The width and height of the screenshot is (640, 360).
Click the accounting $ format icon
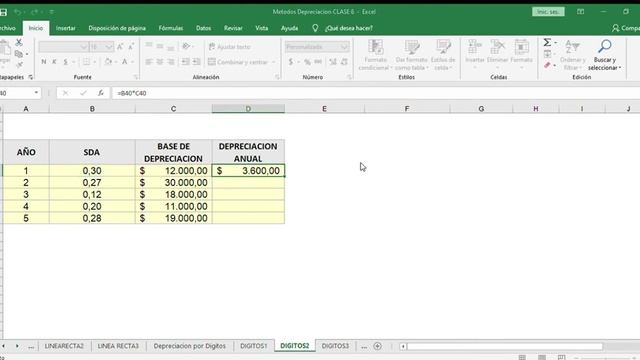point(291,62)
